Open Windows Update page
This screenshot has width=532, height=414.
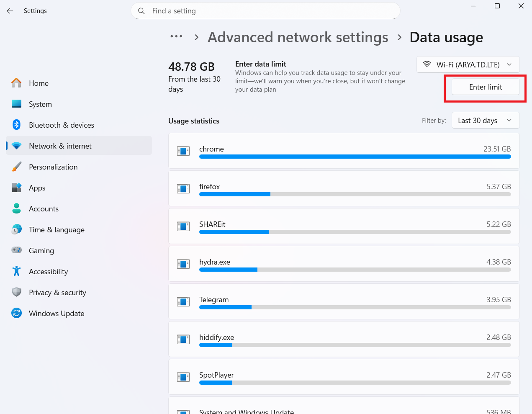point(79,313)
